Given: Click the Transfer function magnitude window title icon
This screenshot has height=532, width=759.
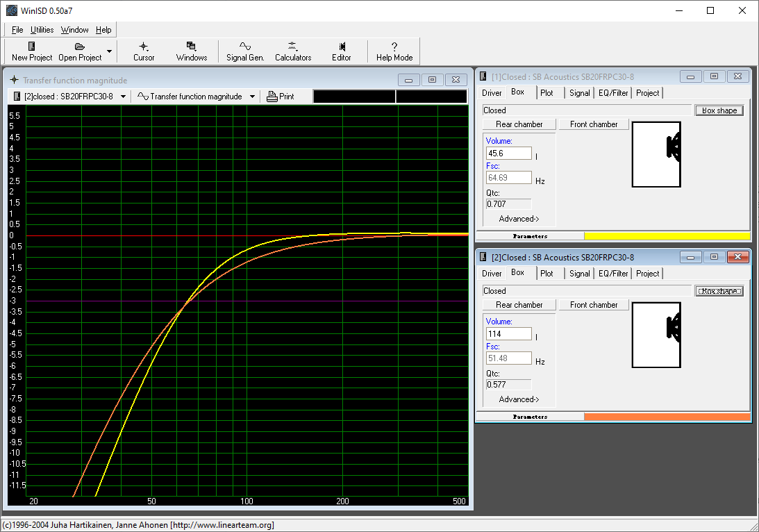Looking at the screenshot, I should [x=15, y=80].
